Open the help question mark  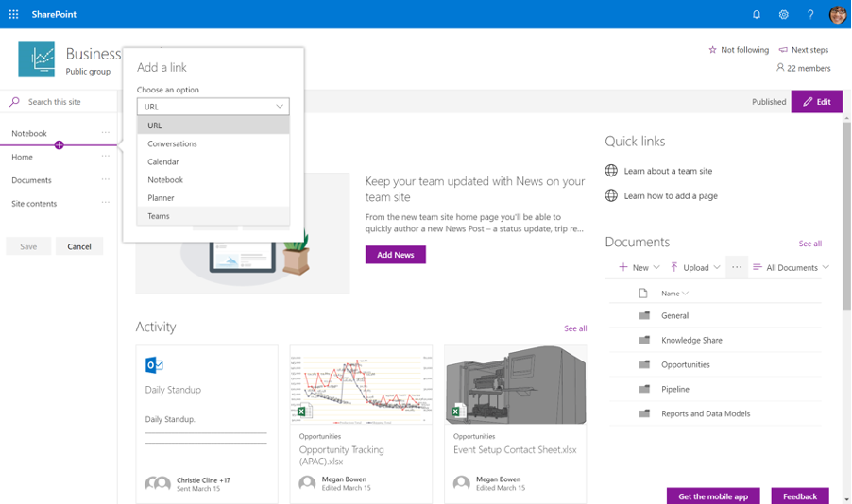[810, 15]
